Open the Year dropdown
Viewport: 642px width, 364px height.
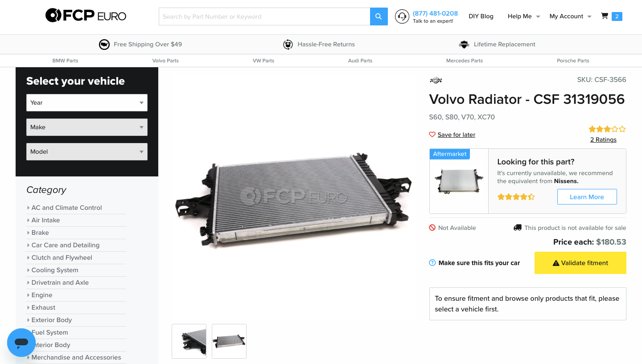pyautogui.click(x=87, y=102)
